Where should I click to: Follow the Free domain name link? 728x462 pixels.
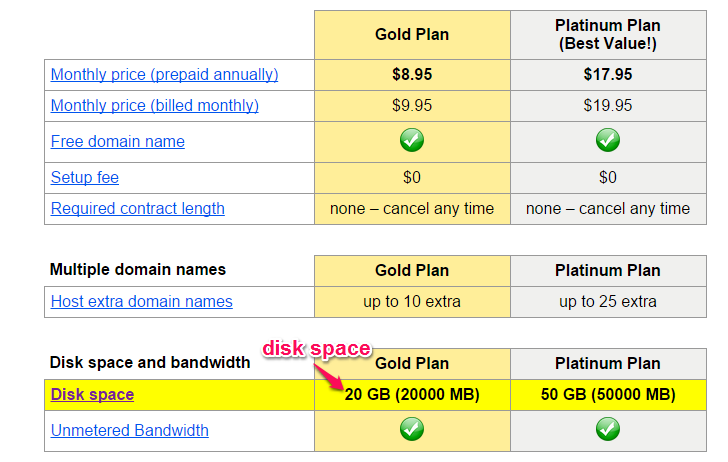(x=117, y=141)
